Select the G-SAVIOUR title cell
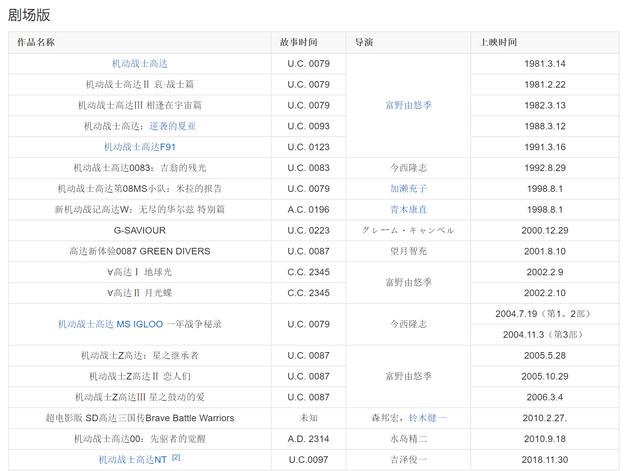The height and width of the screenshot is (471, 640). 140,230
